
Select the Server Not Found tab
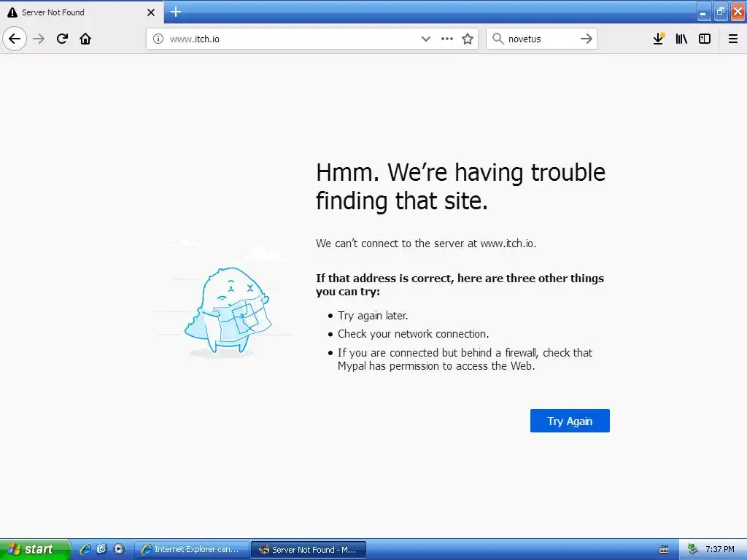[x=82, y=12]
